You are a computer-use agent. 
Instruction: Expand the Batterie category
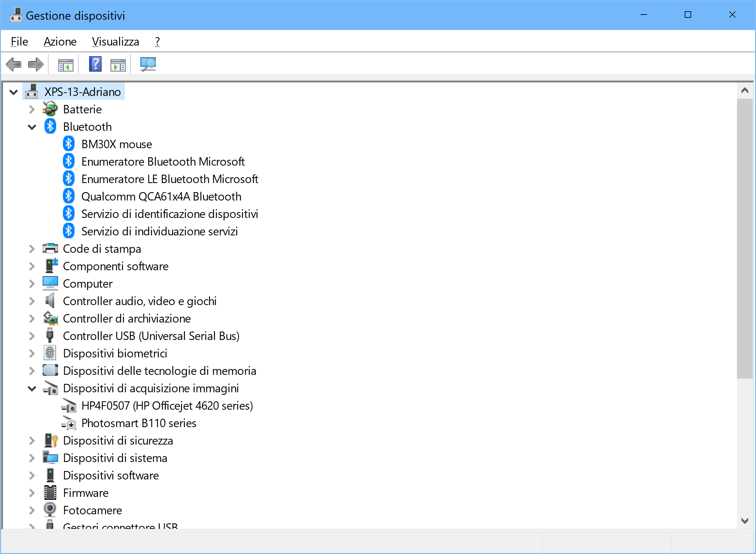[32, 109]
